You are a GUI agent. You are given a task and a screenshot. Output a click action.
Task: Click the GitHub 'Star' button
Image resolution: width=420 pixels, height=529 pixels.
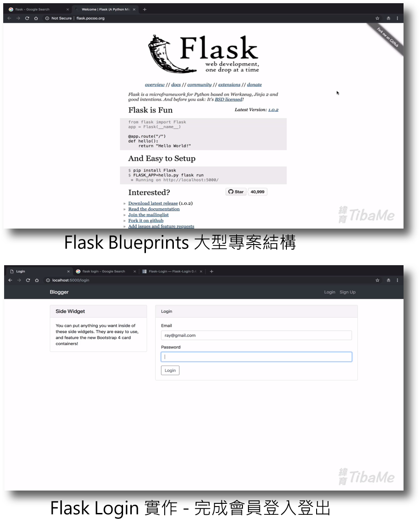click(x=236, y=191)
